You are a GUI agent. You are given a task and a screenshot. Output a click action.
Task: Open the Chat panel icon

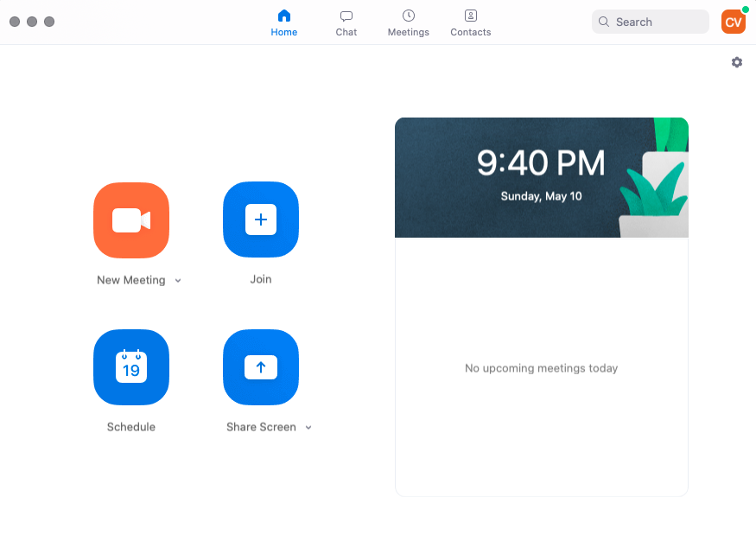(x=346, y=22)
